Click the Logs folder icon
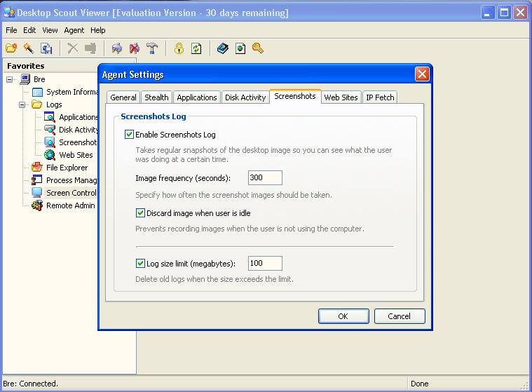The width and height of the screenshot is (532, 392). point(37,104)
